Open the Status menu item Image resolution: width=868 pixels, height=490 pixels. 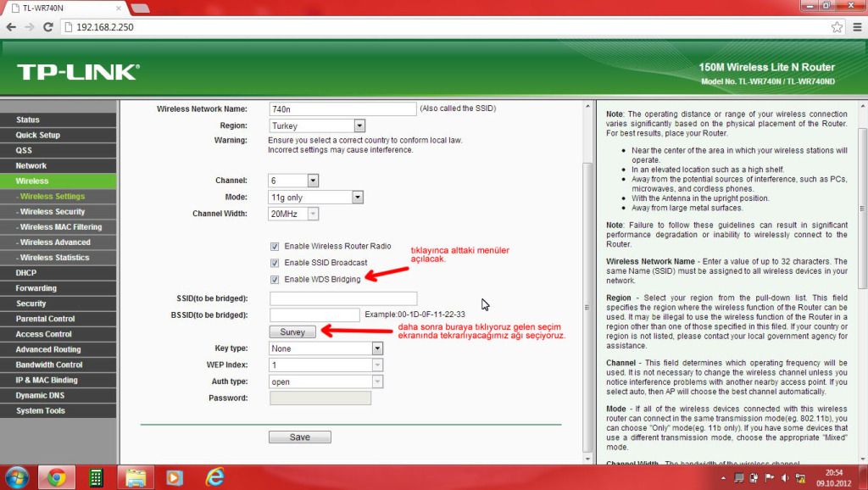pyautogui.click(x=58, y=120)
